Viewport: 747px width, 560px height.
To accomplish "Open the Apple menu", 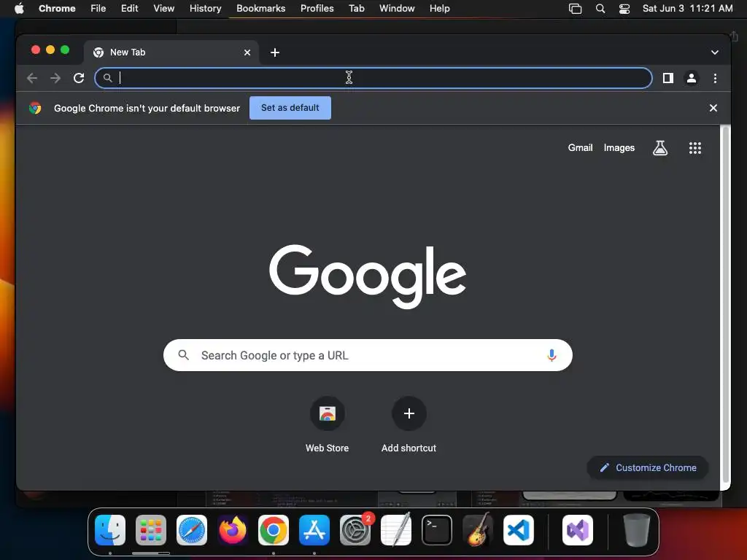I will click(x=19, y=9).
